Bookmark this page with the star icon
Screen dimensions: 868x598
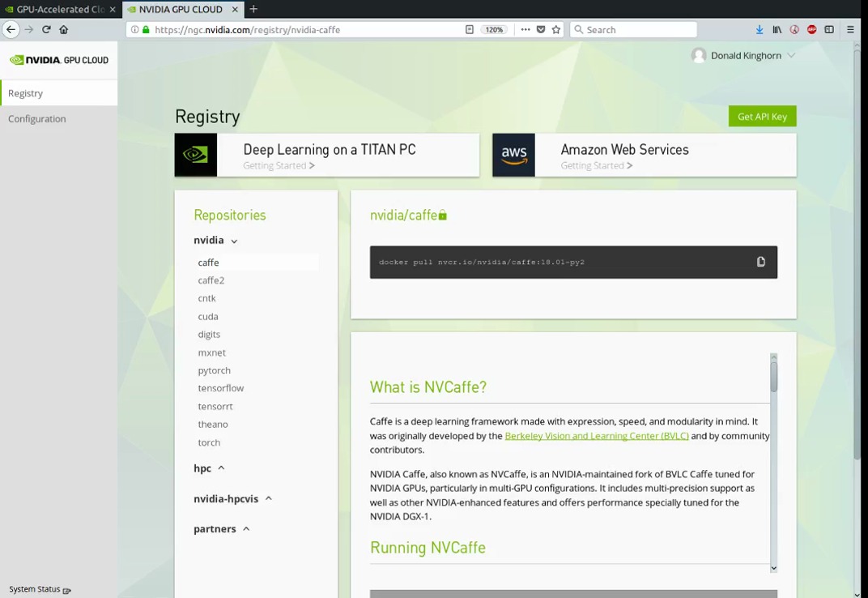(x=556, y=29)
